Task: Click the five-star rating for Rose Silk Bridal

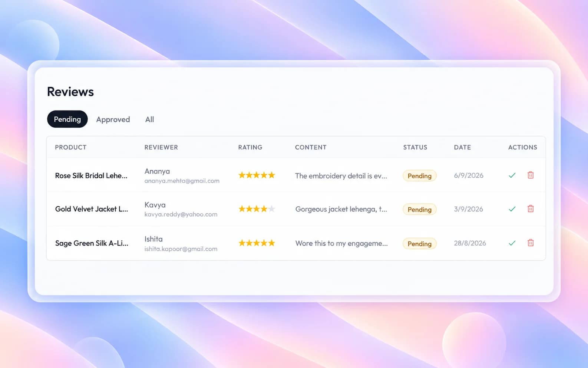Action: 257,175
